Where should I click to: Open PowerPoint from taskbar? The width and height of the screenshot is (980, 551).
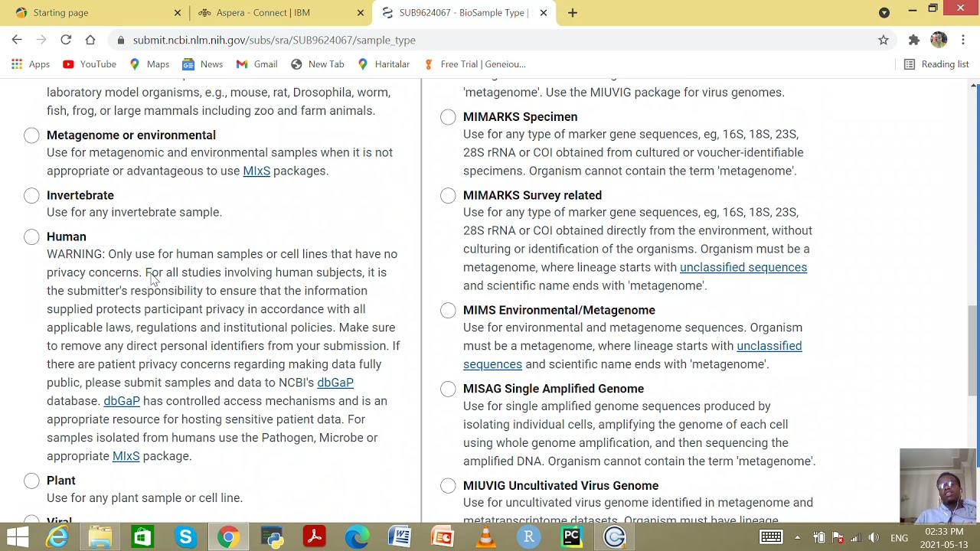click(x=443, y=537)
